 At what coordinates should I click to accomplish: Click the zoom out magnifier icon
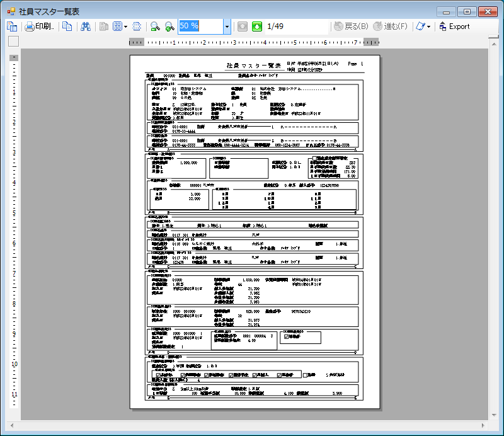pos(154,26)
